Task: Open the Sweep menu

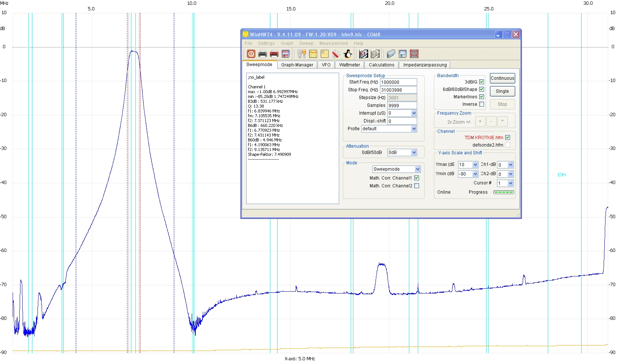Action: (x=306, y=43)
